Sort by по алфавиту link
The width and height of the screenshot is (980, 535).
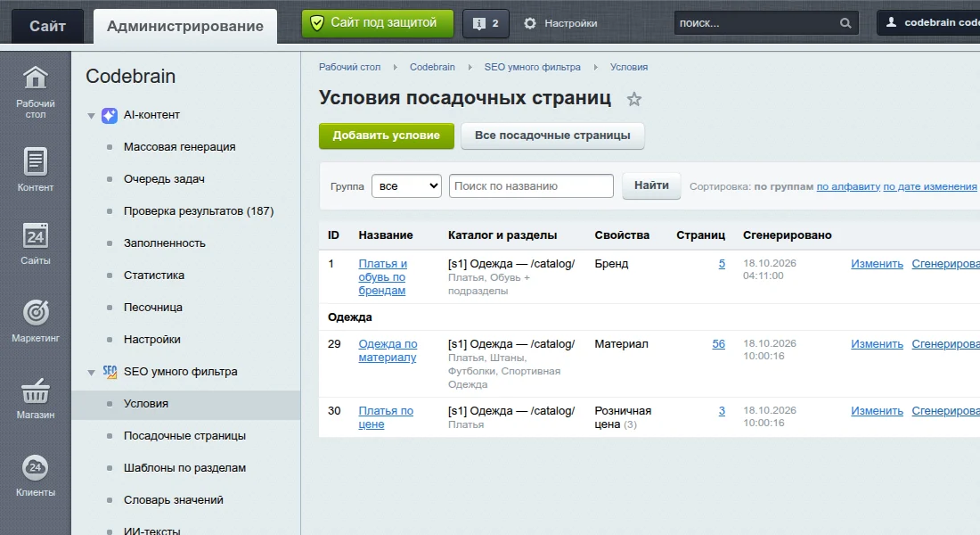coord(848,186)
